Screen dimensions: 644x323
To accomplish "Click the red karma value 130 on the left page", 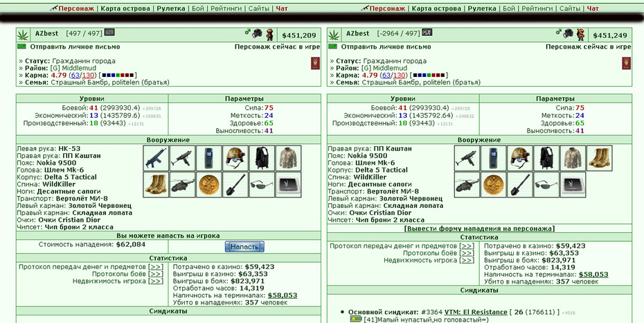I will click(88, 75).
